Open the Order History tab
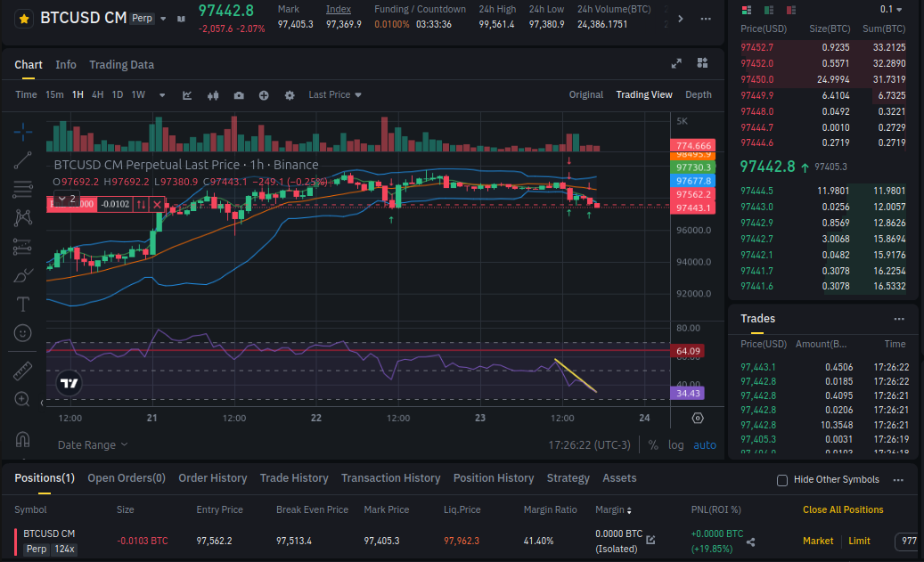This screenshot has width=924, height=562. pyautogui.click(x=213, y=478)
